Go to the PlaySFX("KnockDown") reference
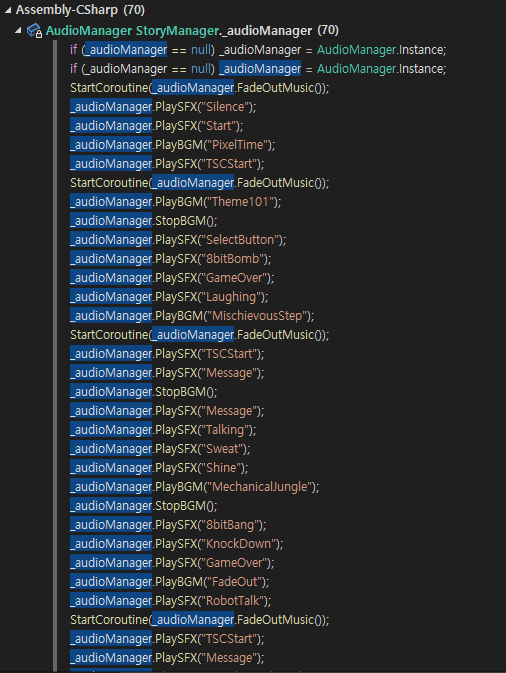The height and width of the screenshot is (673, 506). (177, 543)
